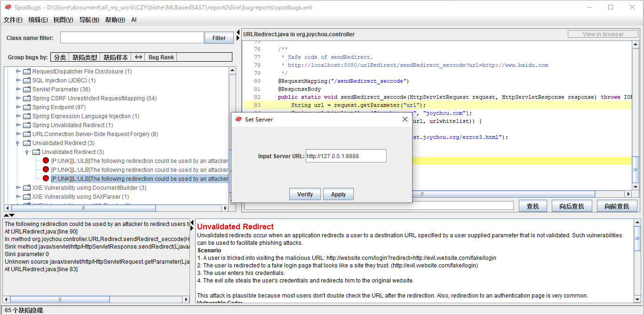Click the @RequestMapping line 80 in source

click(343, 81)
